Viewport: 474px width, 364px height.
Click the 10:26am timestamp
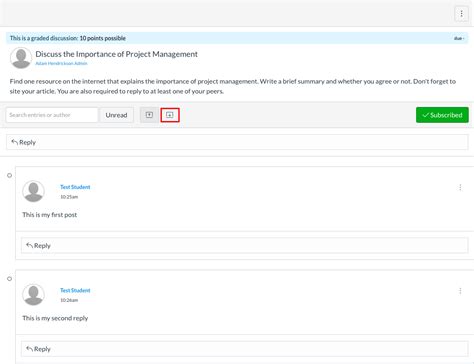69,300
